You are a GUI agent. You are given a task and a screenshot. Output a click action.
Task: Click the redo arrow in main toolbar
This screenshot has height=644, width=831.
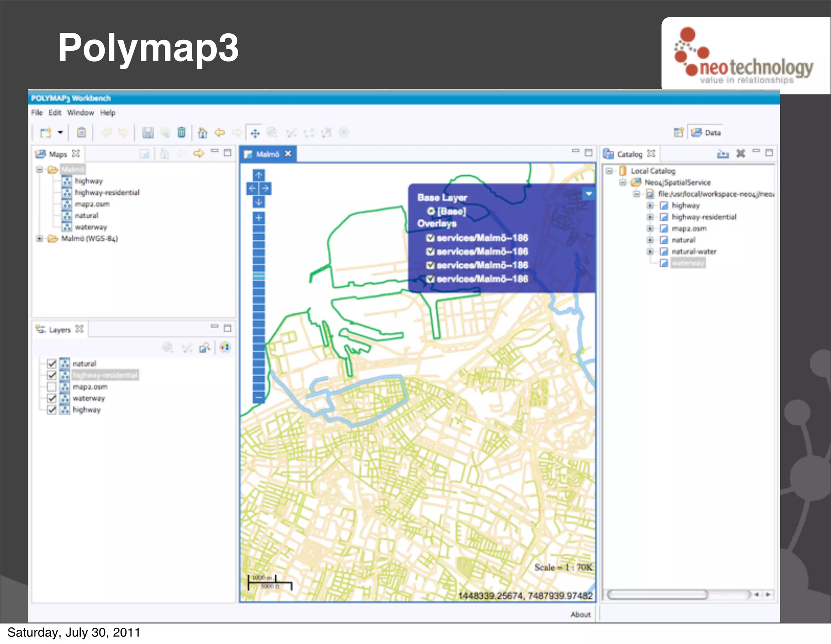point(123,133)
